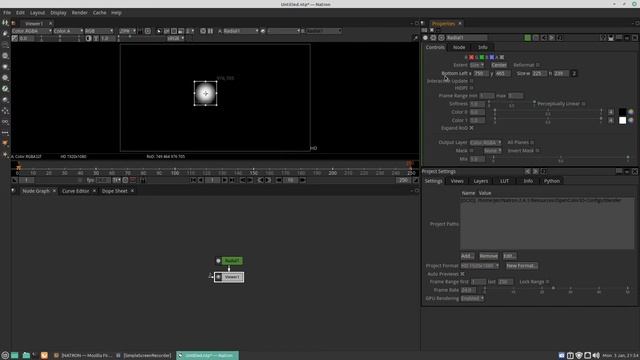Viewport: 640px width, 360px height.
Task: Click the Color 1 color picker dial icon
Action: 631,120
